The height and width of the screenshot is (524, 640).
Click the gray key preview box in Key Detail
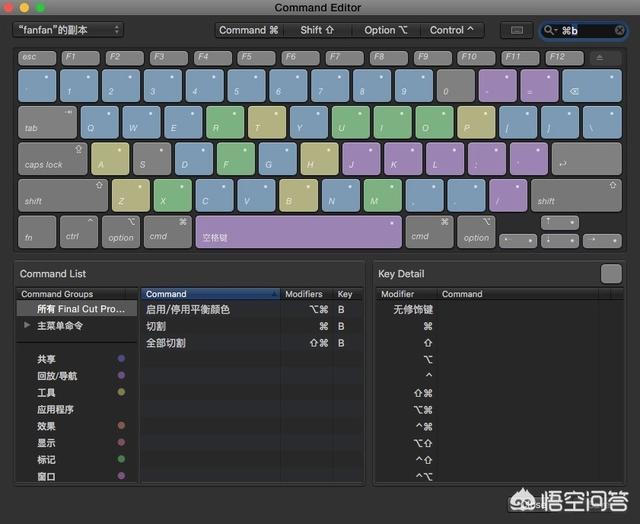611,273
